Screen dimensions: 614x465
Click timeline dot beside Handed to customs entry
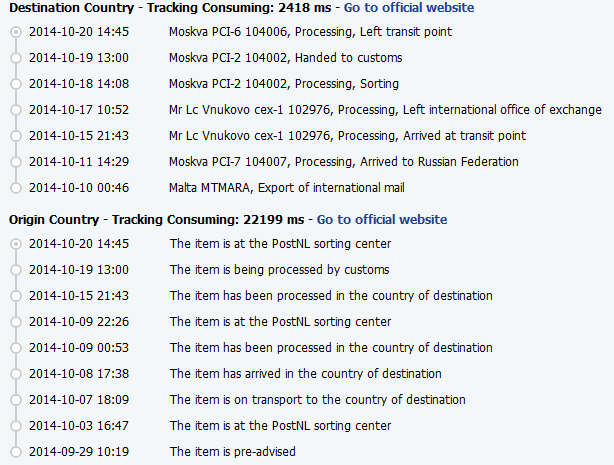coord(15,58)
